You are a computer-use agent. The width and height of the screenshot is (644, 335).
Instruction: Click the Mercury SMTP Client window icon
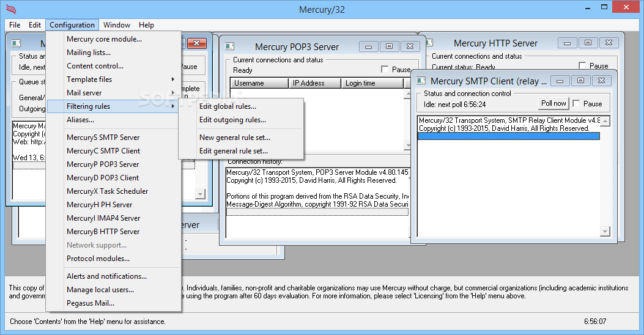pyautogui.click(x=421, y=81)
